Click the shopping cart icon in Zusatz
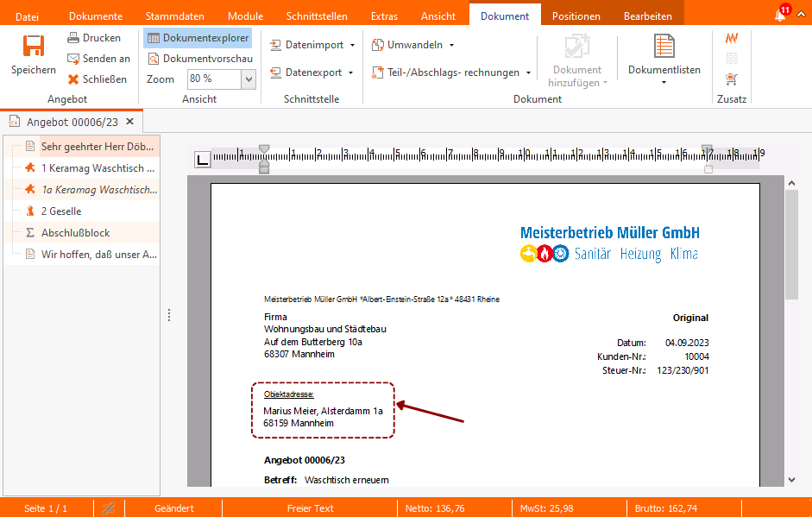812x517 pixels. [x=732, y=79]
